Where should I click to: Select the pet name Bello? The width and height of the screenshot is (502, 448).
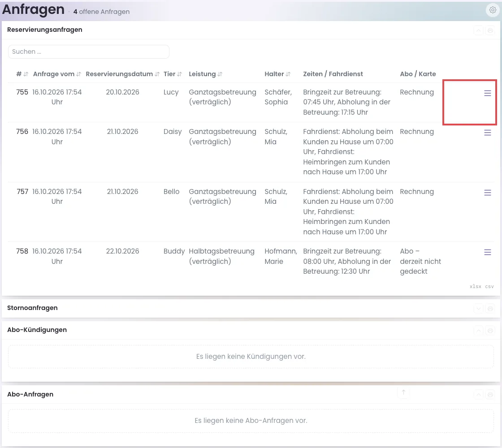pos(171,192)
